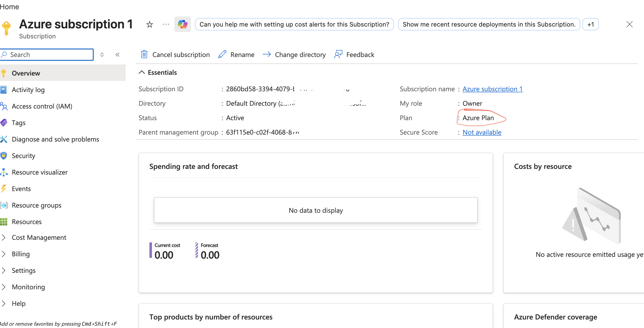644x328 pixels.
Task: Focus the sidebar Search field
Action: click(x=47, y=55)
